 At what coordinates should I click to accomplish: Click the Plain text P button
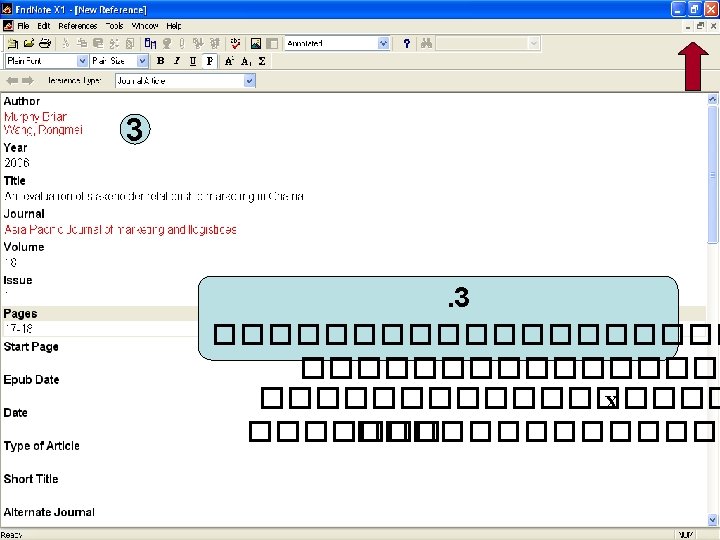[209, 61]
